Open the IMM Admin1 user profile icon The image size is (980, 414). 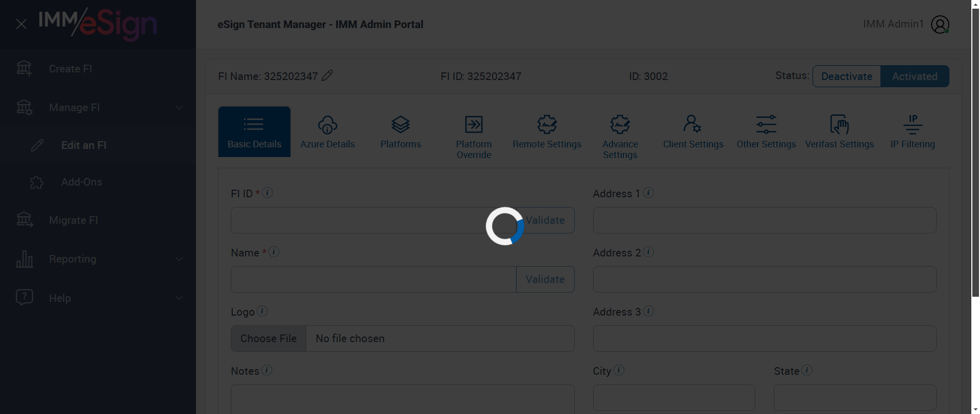tap(940, 24)
